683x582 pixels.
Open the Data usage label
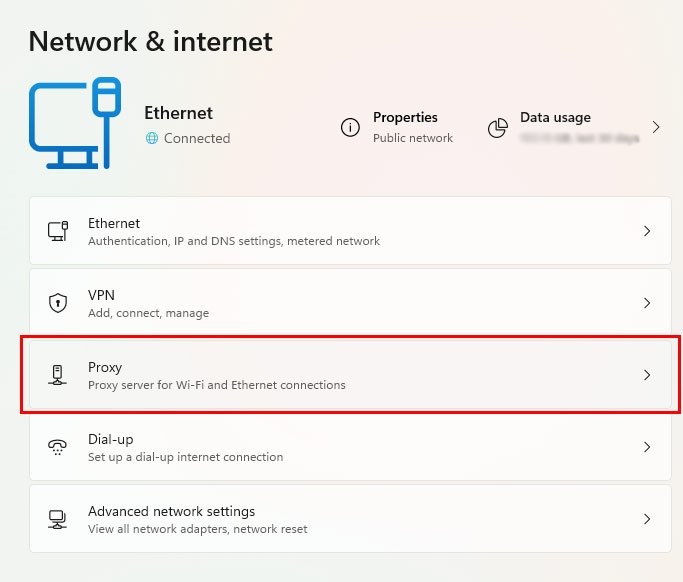coord(555,117)
